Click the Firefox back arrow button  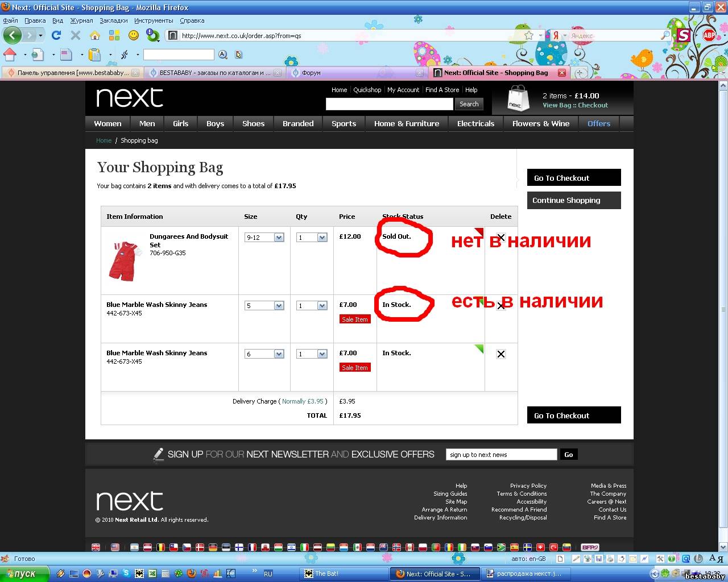(13, 35)
